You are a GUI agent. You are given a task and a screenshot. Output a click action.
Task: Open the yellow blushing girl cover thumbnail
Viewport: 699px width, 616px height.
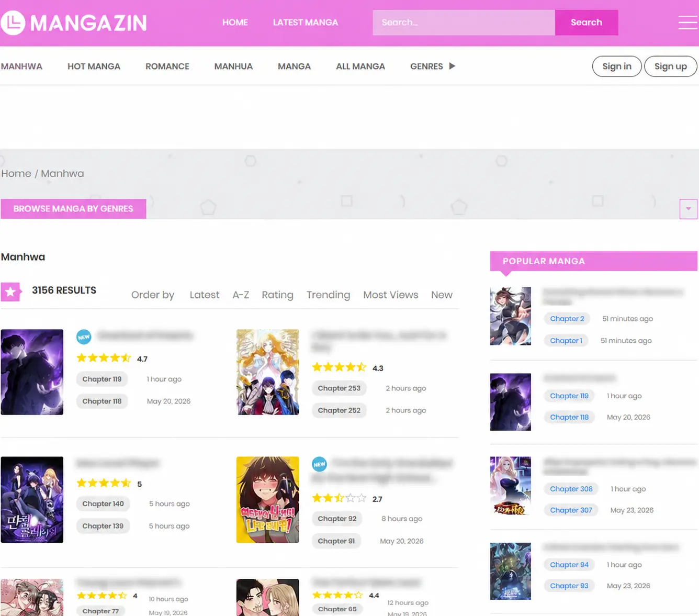[x=267, y=500]
